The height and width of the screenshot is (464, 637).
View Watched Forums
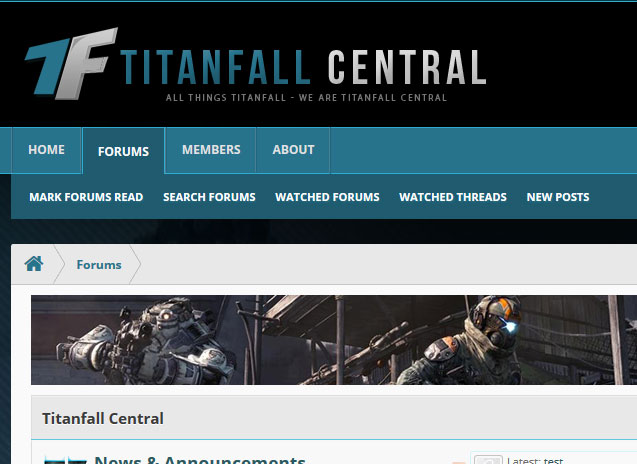(x=327, y=197)
